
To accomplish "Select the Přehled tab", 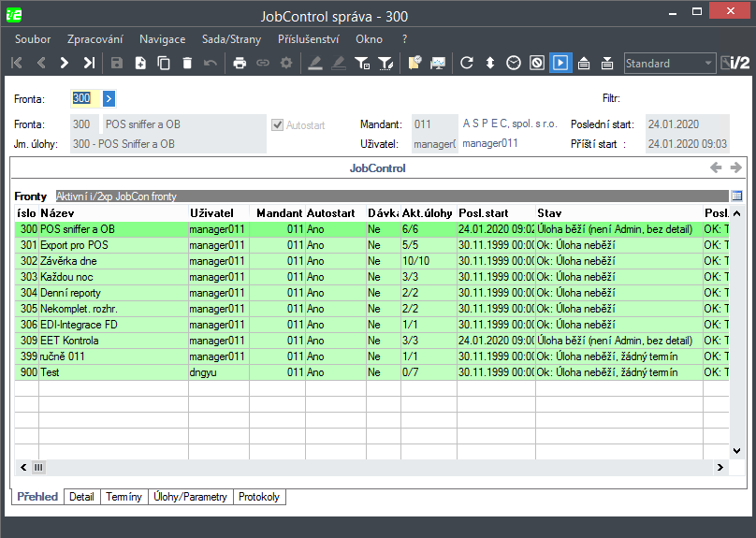I will 37,497.
